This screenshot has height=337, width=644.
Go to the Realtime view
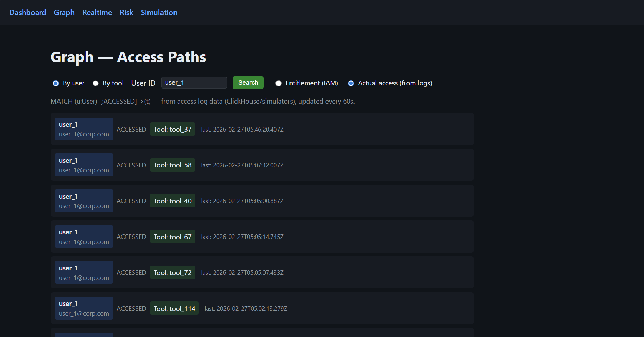pos(97,12)
